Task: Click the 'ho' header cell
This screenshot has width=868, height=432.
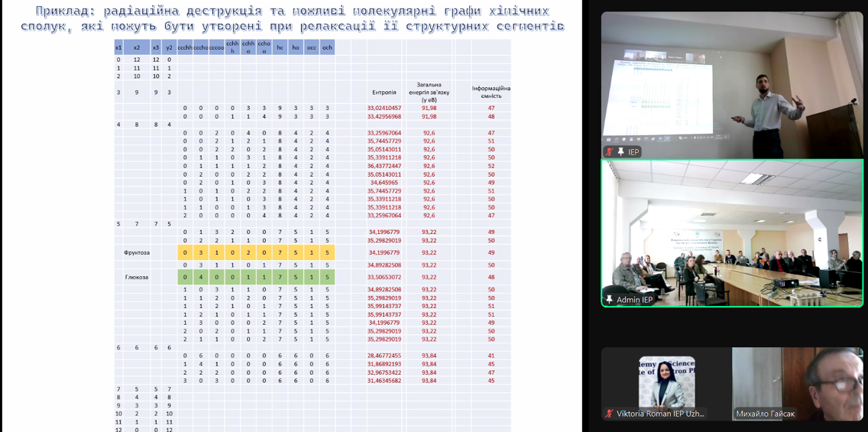Action: pyautogui.click(x=296, y=47)
